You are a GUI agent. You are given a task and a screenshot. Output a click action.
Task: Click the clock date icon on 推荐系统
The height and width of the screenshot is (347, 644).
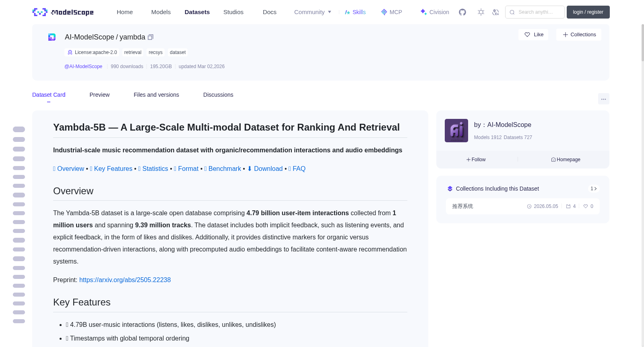click(529, 206)
